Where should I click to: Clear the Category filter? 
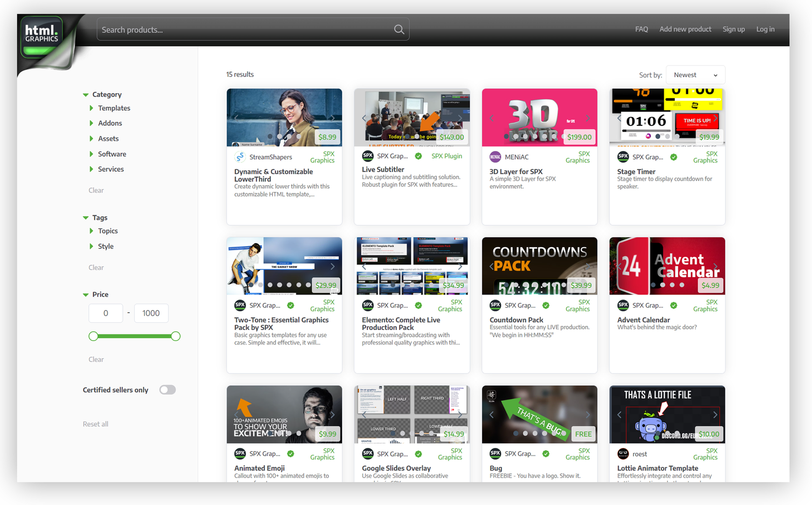96,190
